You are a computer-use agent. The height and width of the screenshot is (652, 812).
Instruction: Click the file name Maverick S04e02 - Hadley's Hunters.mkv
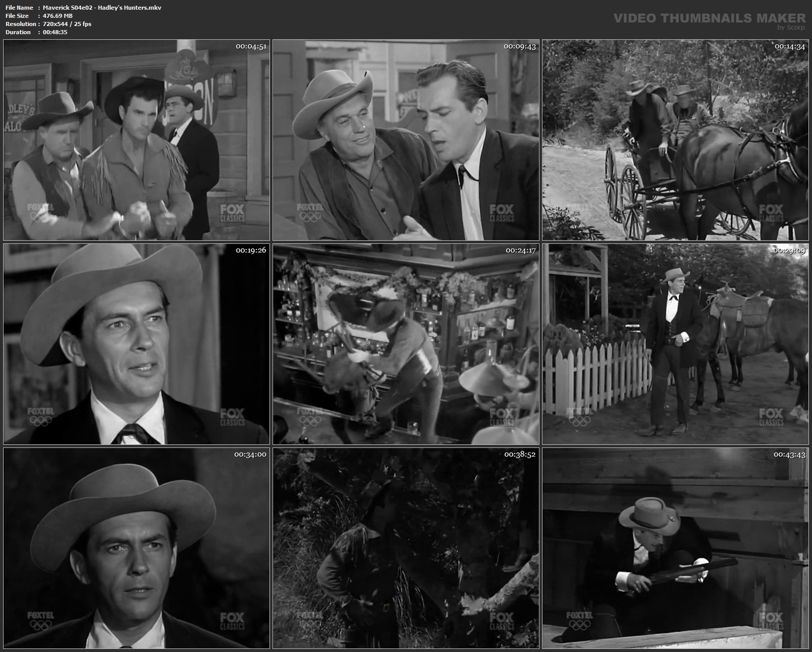click(x=102, y=8)
